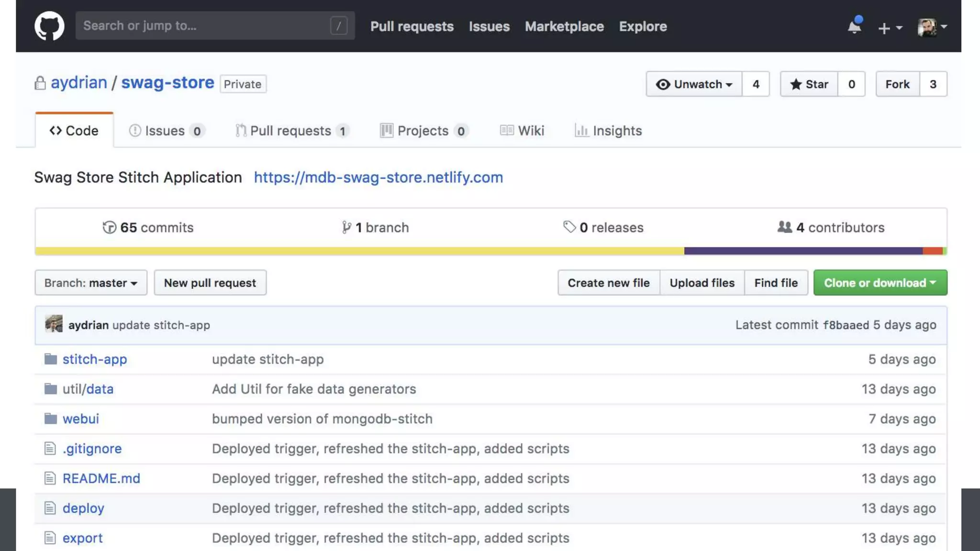Open the Wiki tab

[522, 131]
